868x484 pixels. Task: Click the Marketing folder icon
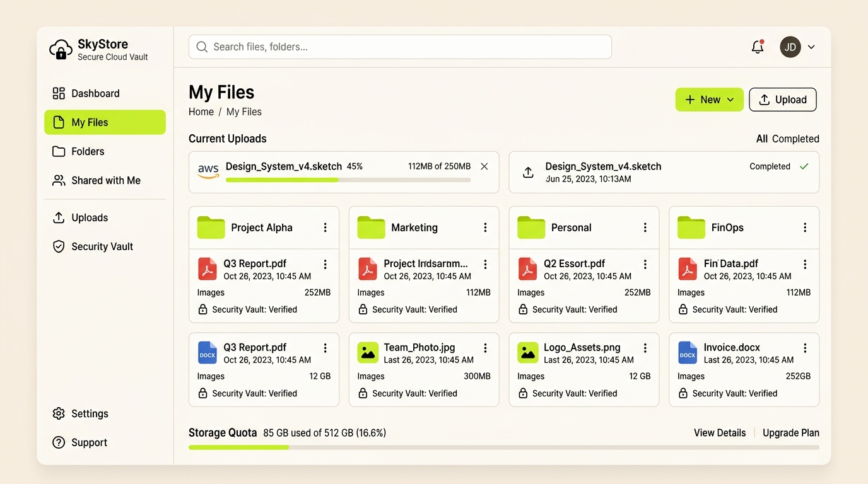click(x=372, y=228)
